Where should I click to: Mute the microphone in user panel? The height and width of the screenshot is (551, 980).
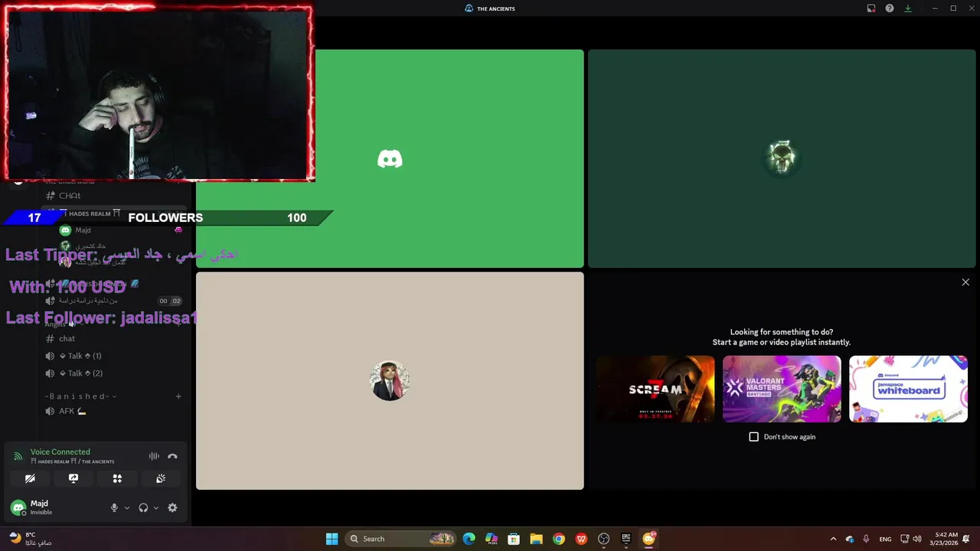(114, 507)
